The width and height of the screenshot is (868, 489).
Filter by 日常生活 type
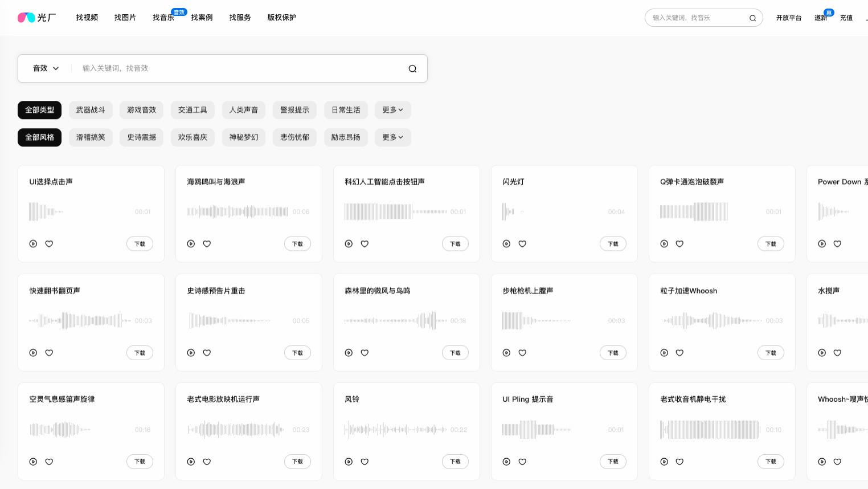(346, 110)
